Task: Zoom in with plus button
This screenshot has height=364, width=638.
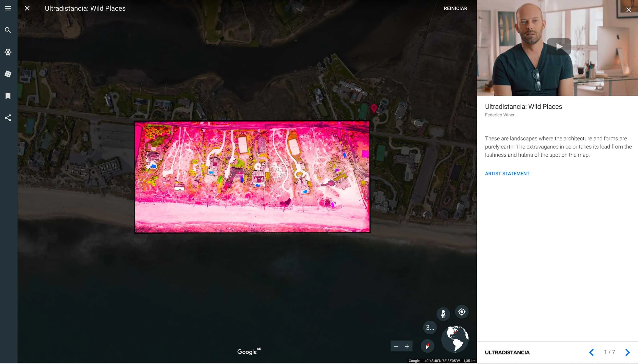Action: coord(407,346)
